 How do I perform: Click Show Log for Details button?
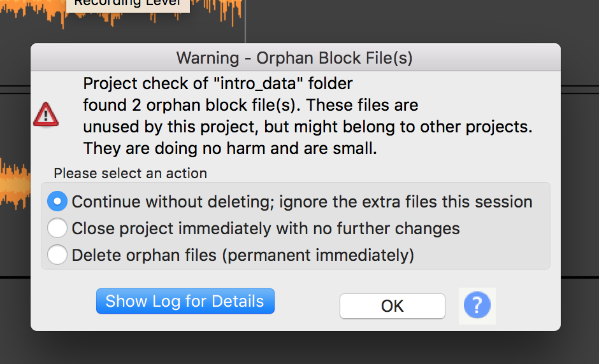[x=185, y=301]
